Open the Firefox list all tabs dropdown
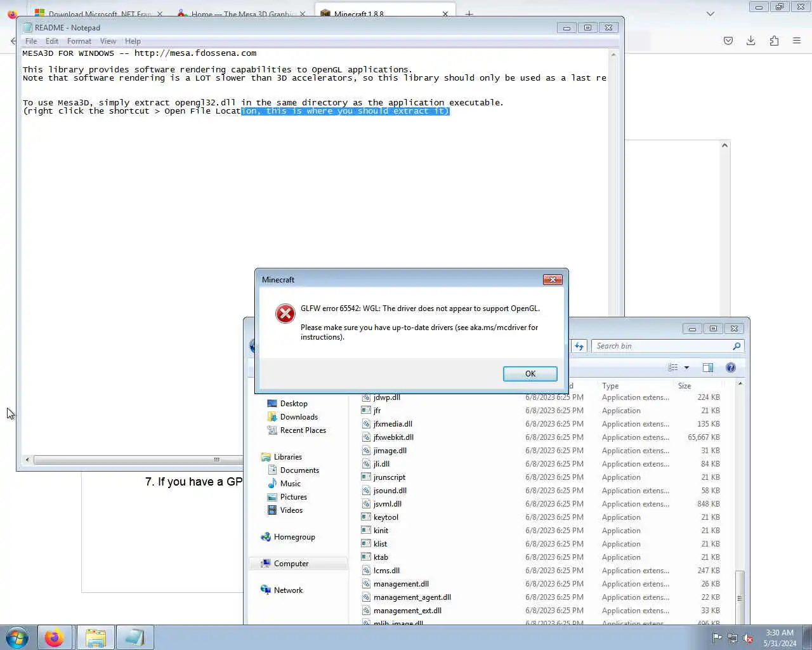Viewport: 812px width, 650px height. 710,13
